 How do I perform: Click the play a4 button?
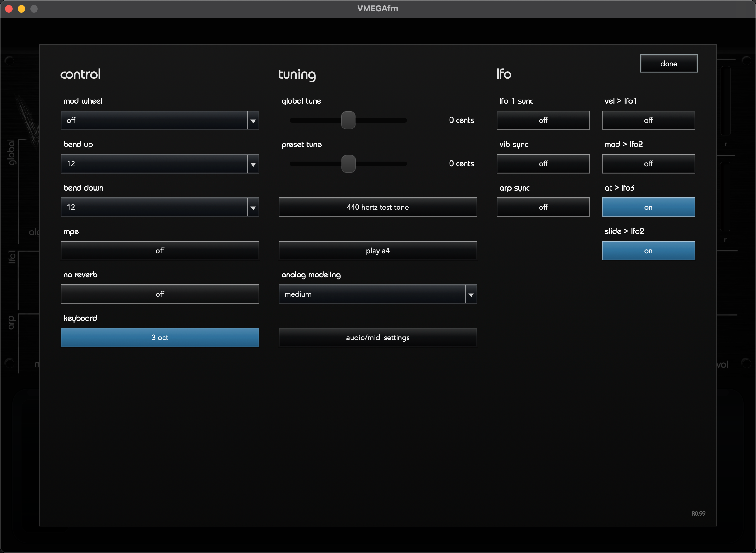point(378,251)
